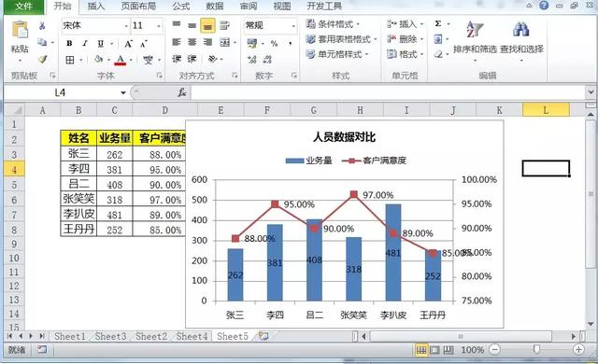The height and width of the screenshot is (364, 598).
Task: Click the zoom slider handle
Action: 536,349
